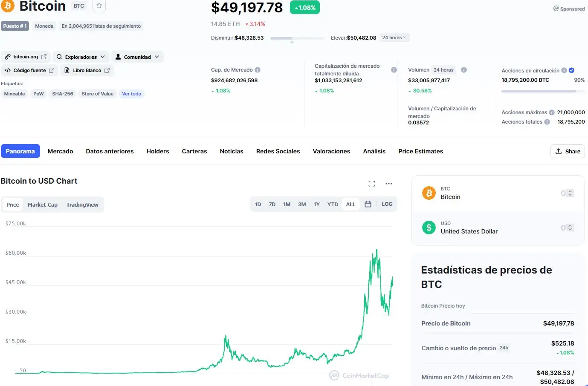Click the info icon next to Cap. de Mercado
Viewport: 588px width, 386px height.
click(258, 70)
